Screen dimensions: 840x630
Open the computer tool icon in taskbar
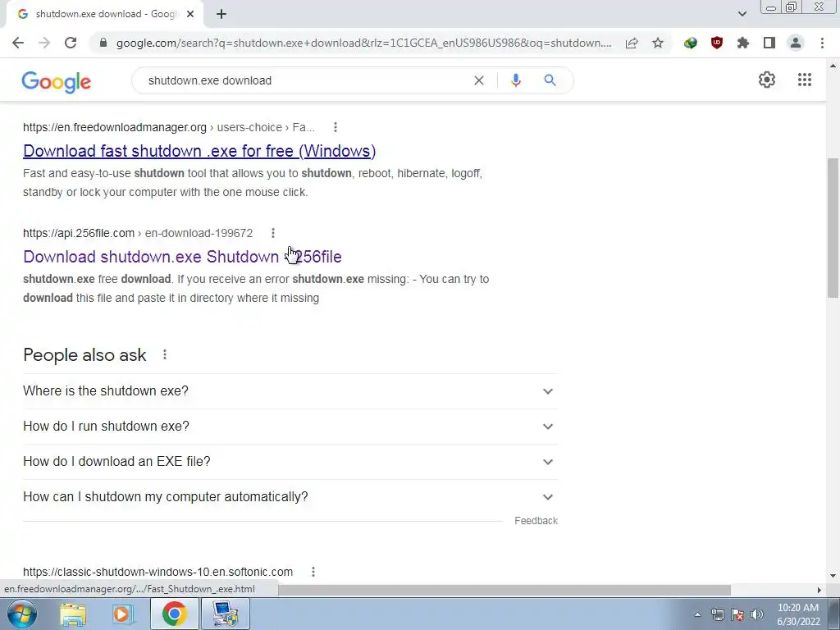click(225, 614)
